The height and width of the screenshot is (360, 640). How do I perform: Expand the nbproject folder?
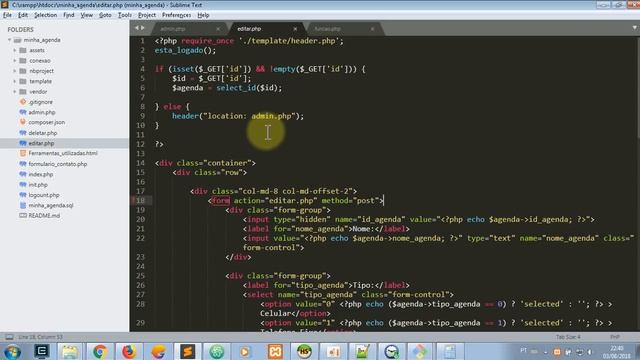(15, 71)
